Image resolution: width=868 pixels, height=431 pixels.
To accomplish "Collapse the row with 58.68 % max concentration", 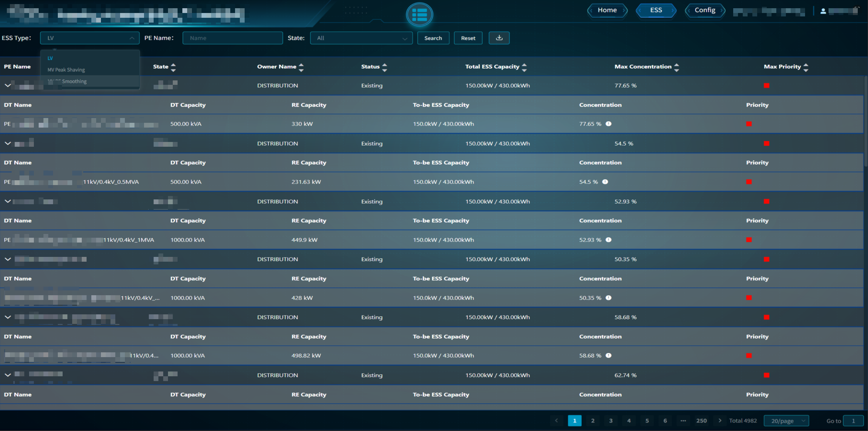I will tap(8, 317).
